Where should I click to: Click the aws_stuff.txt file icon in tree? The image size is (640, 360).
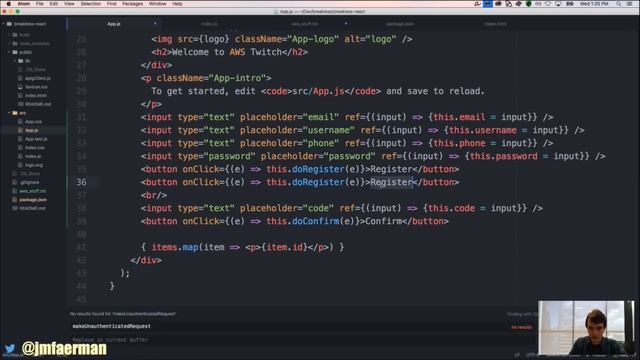point(15,191)
